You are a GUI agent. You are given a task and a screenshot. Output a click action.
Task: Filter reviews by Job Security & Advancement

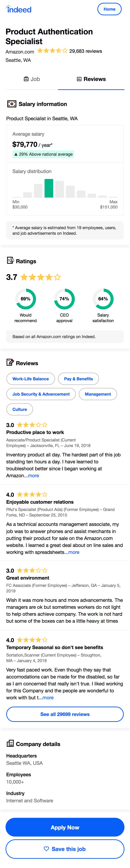[x=41, y=394]
